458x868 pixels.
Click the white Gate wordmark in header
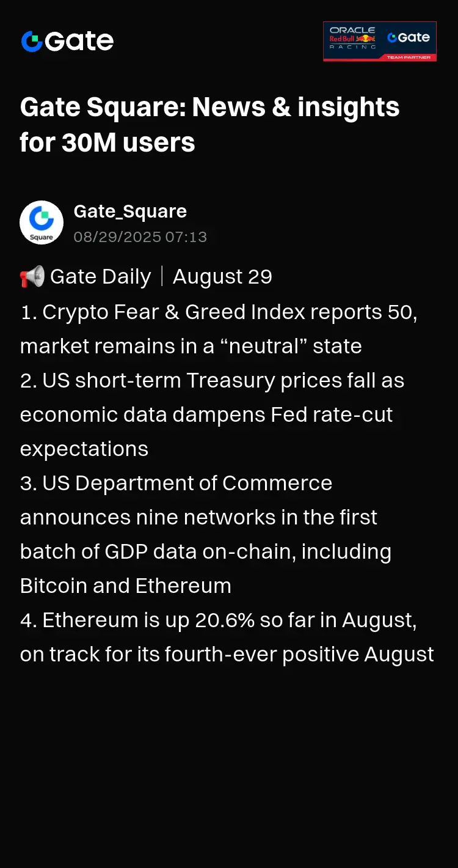click(79, 42)
